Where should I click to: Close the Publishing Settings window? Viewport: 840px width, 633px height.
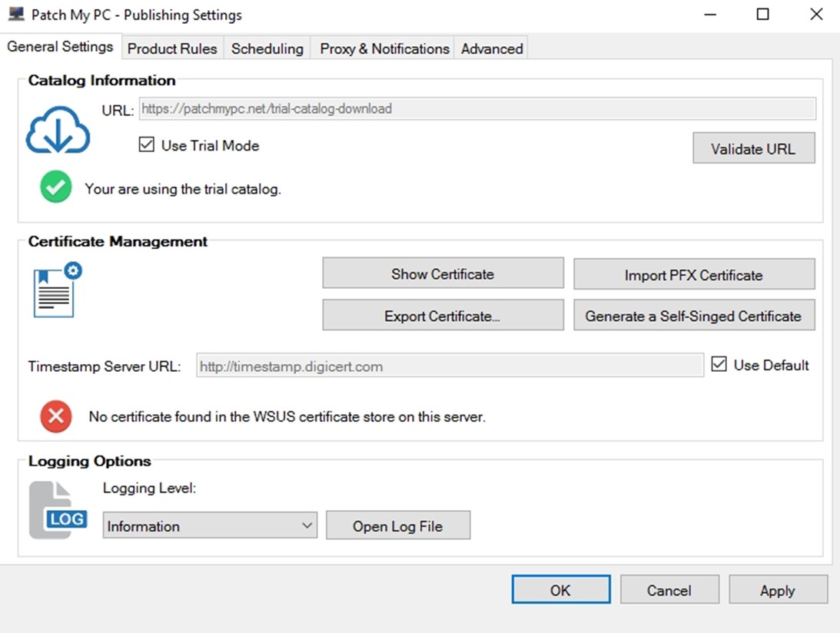816,15
